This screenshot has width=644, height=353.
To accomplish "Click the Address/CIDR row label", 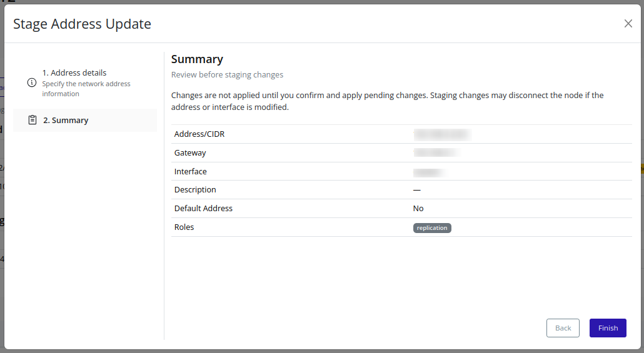I will (199, 134).
